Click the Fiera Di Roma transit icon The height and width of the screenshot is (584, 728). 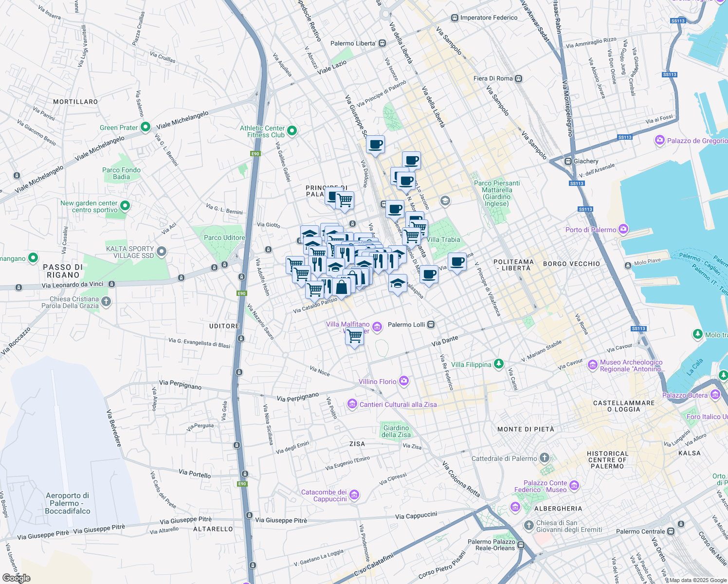tap(518, 78)
